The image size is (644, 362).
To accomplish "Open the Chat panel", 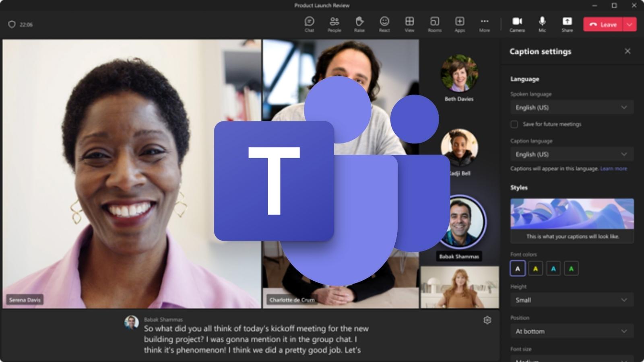I will click(x=309, y=25).
